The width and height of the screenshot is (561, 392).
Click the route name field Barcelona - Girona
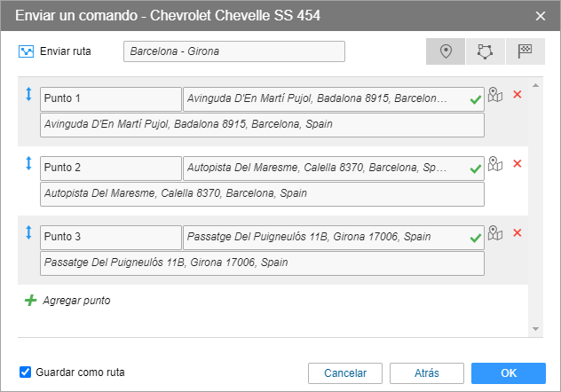[233, 51]
